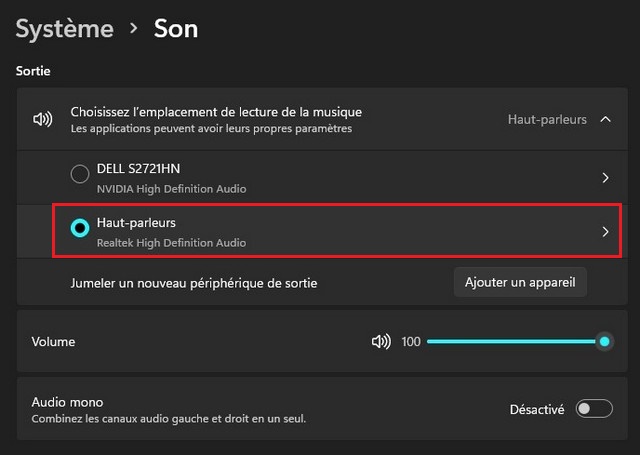
Task: Select the DELL S2721HN radio button
Action: (80, 175)
